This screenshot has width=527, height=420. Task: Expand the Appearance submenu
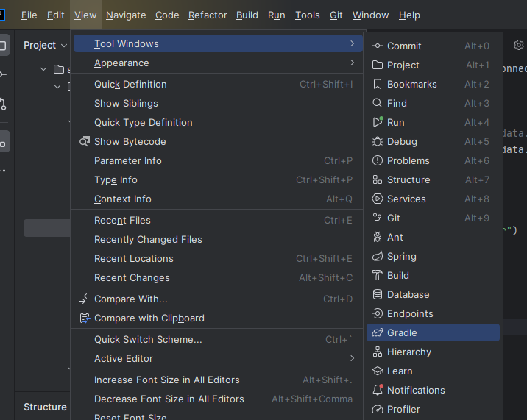(218, 63)
